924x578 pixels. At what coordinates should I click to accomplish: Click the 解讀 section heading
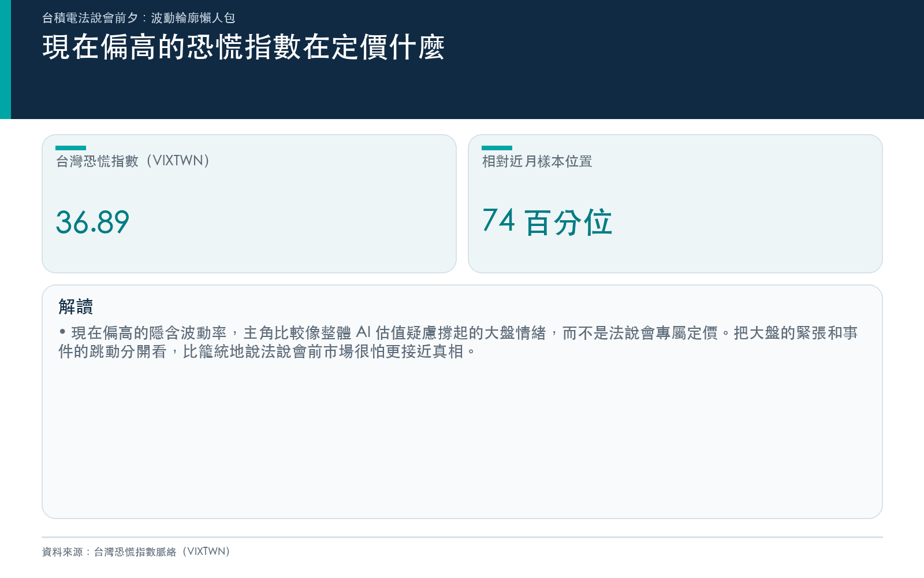pyautogui.click(x=76, y=306)
